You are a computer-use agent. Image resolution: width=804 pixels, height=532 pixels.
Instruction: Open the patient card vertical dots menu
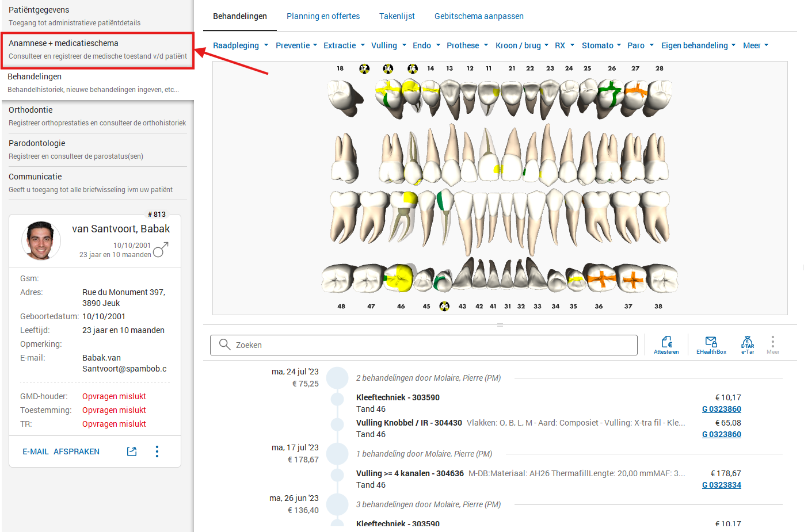(x=157, y=451)
